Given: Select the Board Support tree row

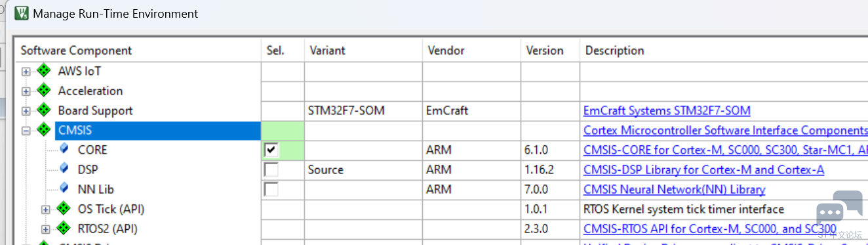Looking at the screenshot, I should [95, 110].
